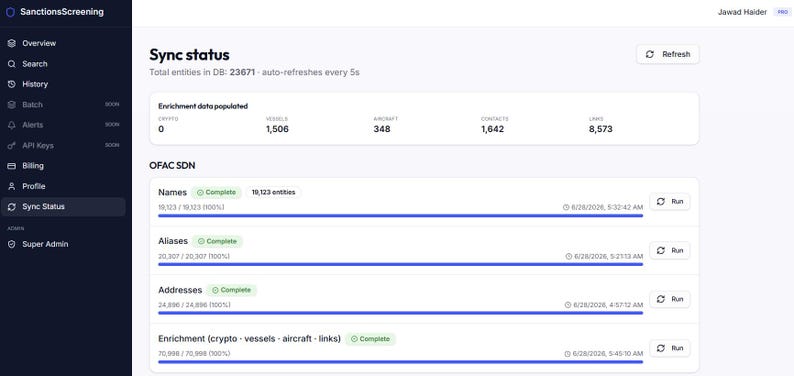Click the Aliases progress bar

pos(401,264)
